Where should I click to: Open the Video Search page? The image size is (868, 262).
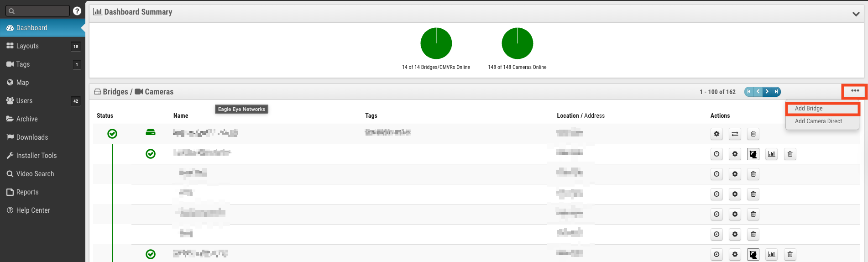click(35, 174)
